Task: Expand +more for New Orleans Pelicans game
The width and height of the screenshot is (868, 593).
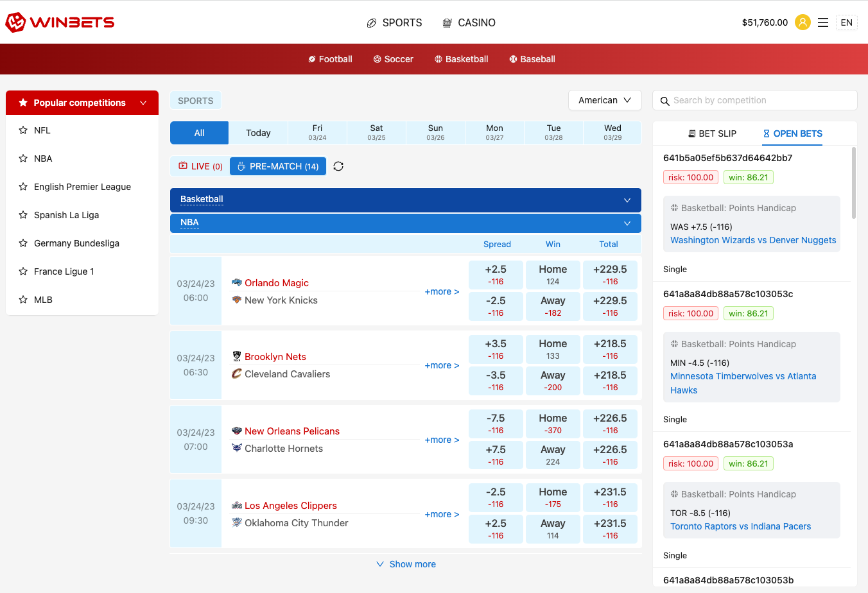Action: click(442, 440)
